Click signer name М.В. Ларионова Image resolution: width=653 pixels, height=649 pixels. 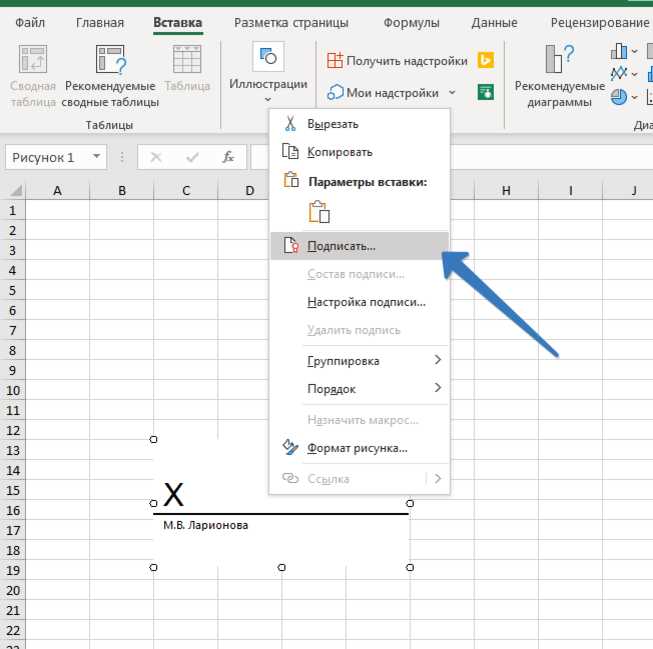(206, 525)
